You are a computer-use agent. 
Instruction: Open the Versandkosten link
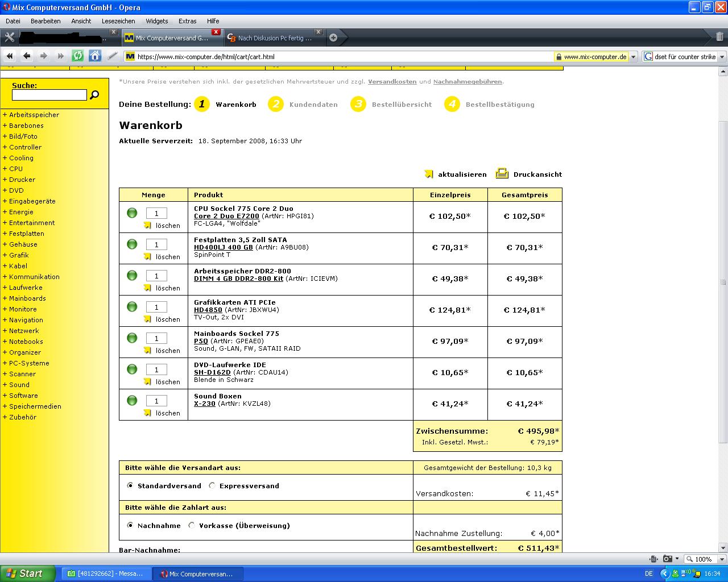pyautogui.click(x=392, y=81)
